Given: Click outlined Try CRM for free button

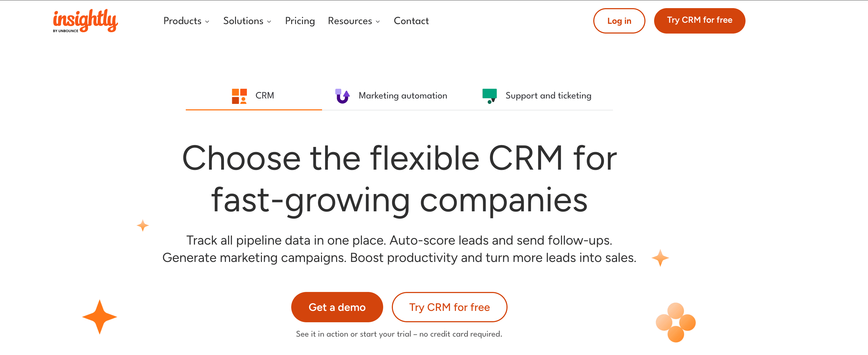Looking at the screenshot, I should click(x=449, y=307).
